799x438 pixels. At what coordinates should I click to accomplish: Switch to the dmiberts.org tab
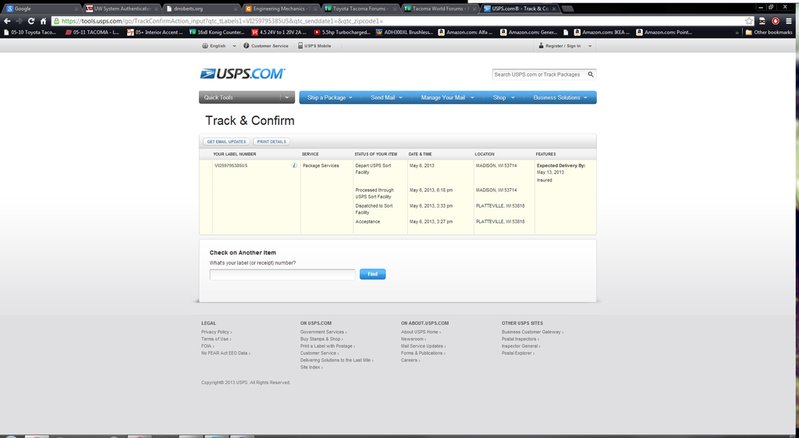pyautogui.click(x=201, y=9)
